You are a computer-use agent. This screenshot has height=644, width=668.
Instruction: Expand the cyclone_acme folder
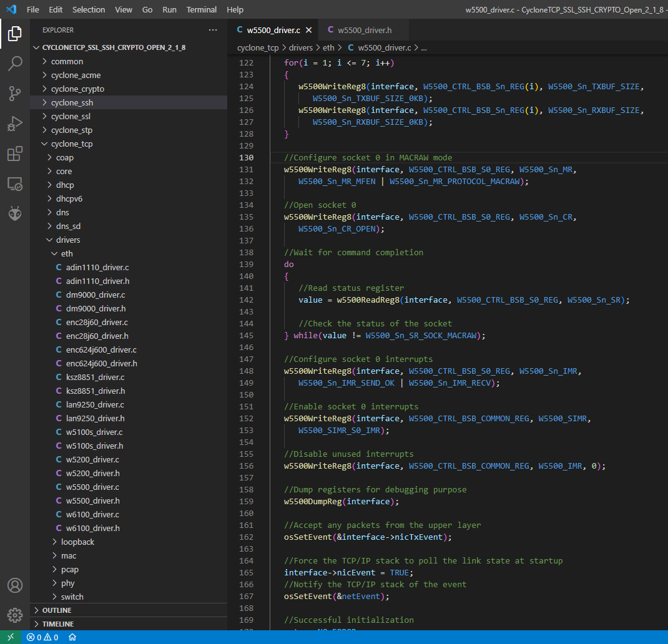pyautogui.click(x=129, y=75)
